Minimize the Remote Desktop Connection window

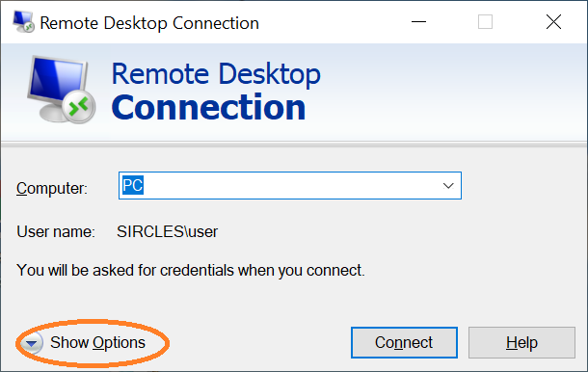[418, 22]
